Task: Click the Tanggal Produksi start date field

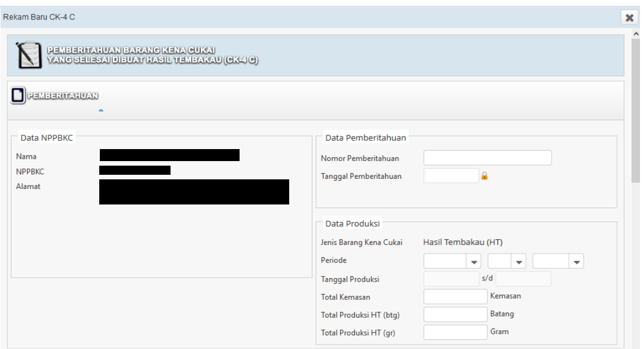Action: (451, 279)
